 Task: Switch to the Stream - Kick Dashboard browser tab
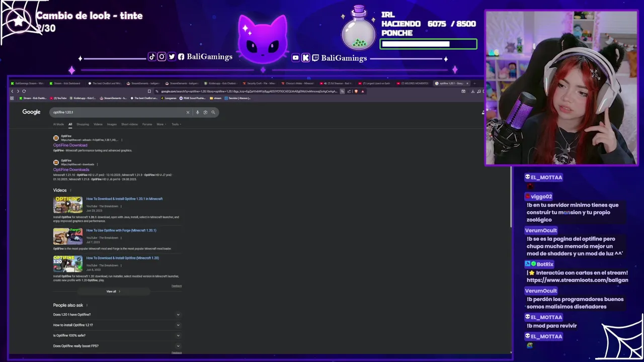point(66,83)
